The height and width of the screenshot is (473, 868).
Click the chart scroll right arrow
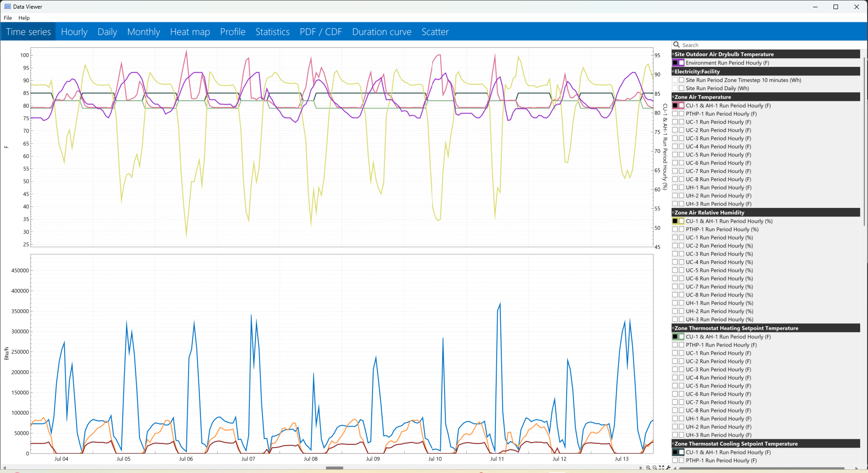pyautogui.click(x=641, y=468)
